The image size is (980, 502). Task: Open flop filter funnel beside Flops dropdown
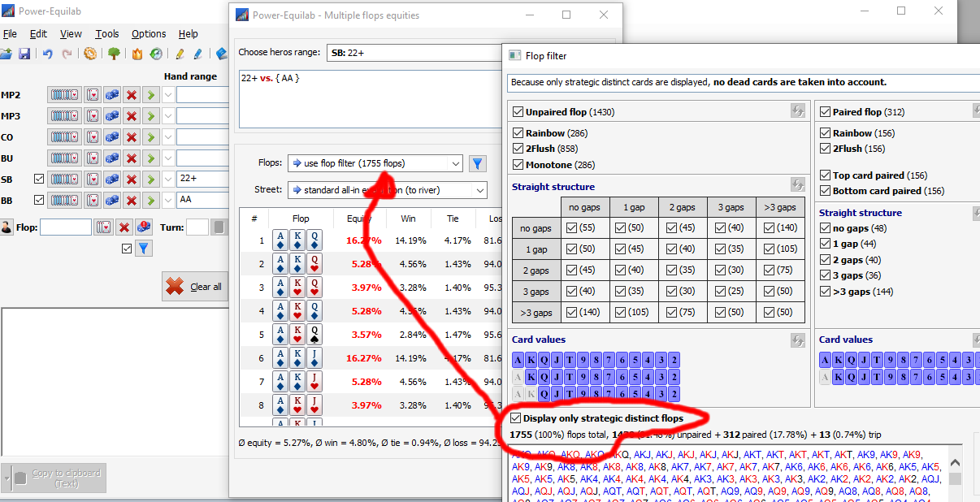pos(478,164)
